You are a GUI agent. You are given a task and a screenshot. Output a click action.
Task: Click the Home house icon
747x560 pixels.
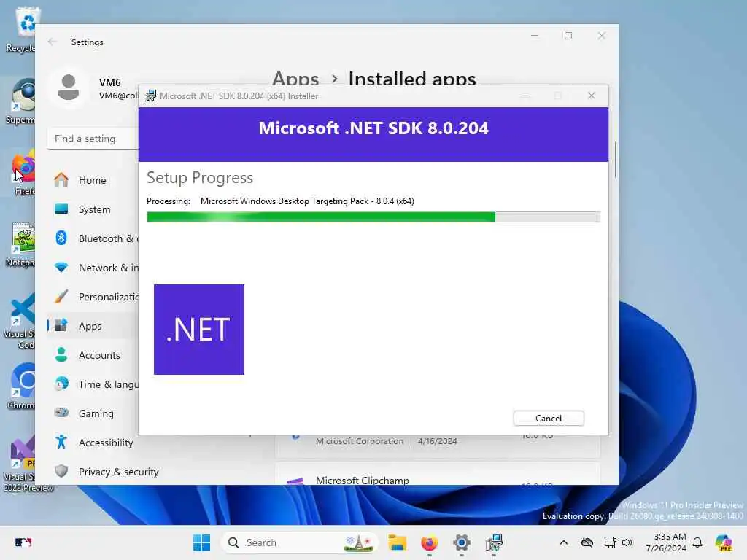pyautogui.click(x=61, y=179)
